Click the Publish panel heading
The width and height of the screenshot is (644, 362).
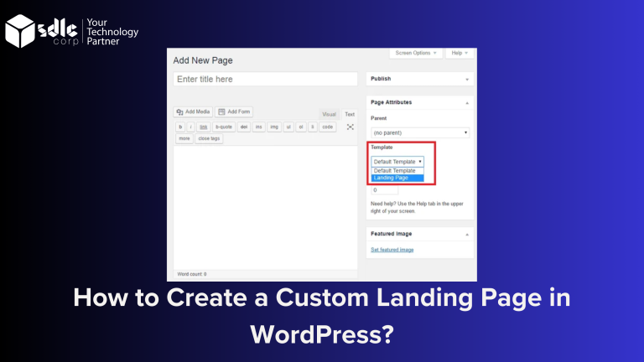coord(381,79)
